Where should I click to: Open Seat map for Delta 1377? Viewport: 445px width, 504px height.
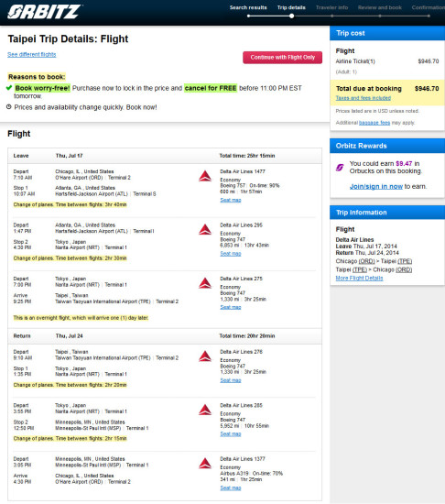point(231,488)
